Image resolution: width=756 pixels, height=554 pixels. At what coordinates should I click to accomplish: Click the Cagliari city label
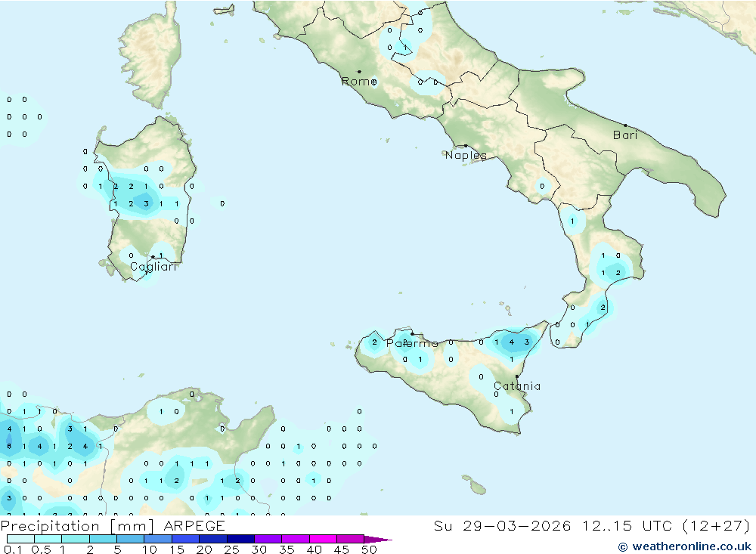tap(153, 267)
